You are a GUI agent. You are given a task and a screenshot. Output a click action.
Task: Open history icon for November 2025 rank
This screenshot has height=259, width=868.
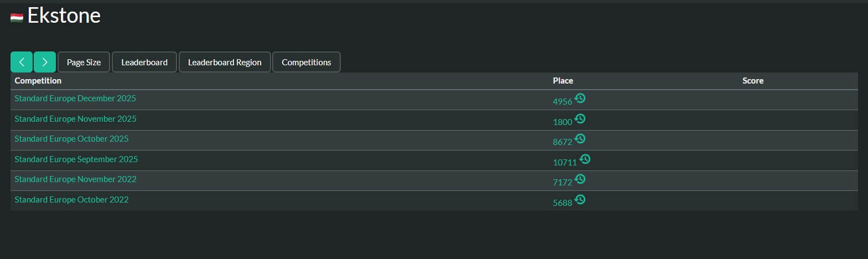pyautogui.click(x=580, y=118)
